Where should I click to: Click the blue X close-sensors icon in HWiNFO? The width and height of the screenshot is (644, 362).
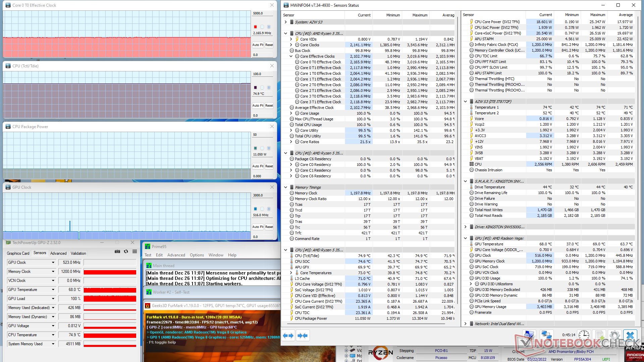(x=630, y=335)
